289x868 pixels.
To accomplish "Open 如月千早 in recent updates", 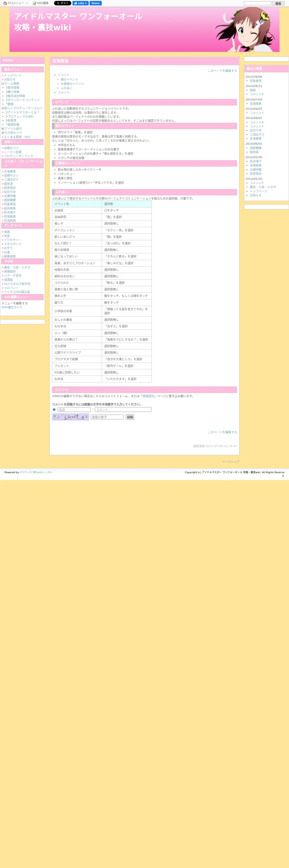I will point(256,130).
